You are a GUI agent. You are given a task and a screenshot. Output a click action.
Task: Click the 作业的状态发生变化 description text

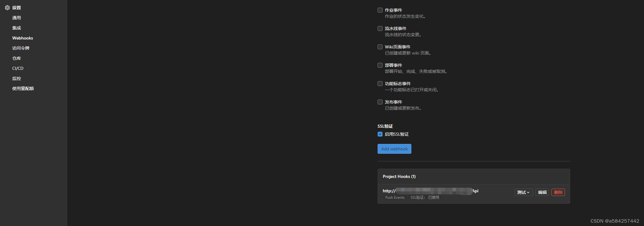click(x=405, y=16)
